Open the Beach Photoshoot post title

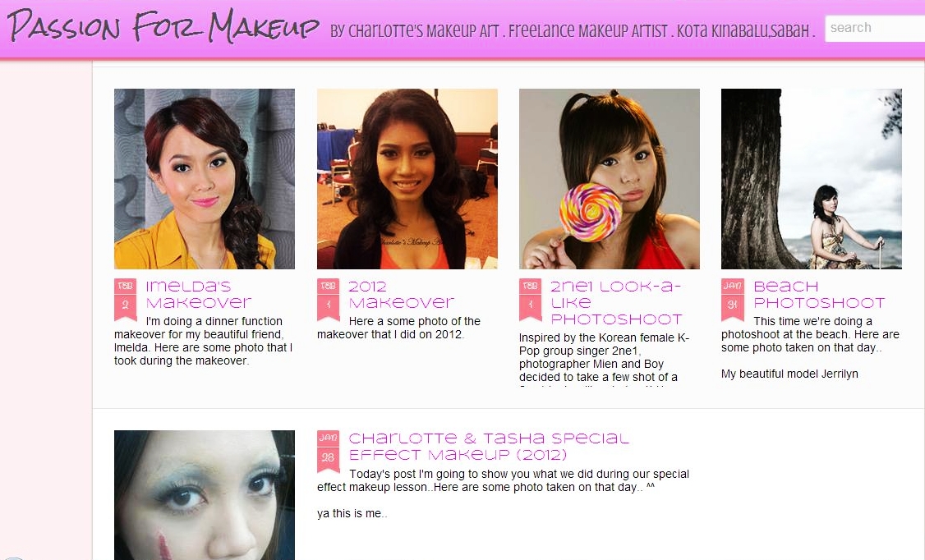[x=819, y=294]
